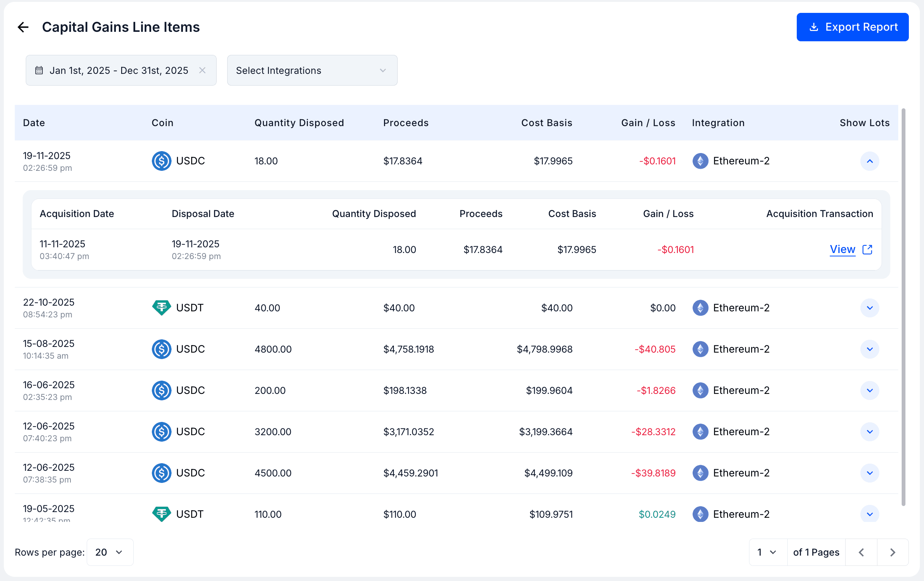Viewport: 924px width, 581px height.
Task: Click the $198.1338 proceeds cell
Action: pyautogui.click(x=405, y=390)
